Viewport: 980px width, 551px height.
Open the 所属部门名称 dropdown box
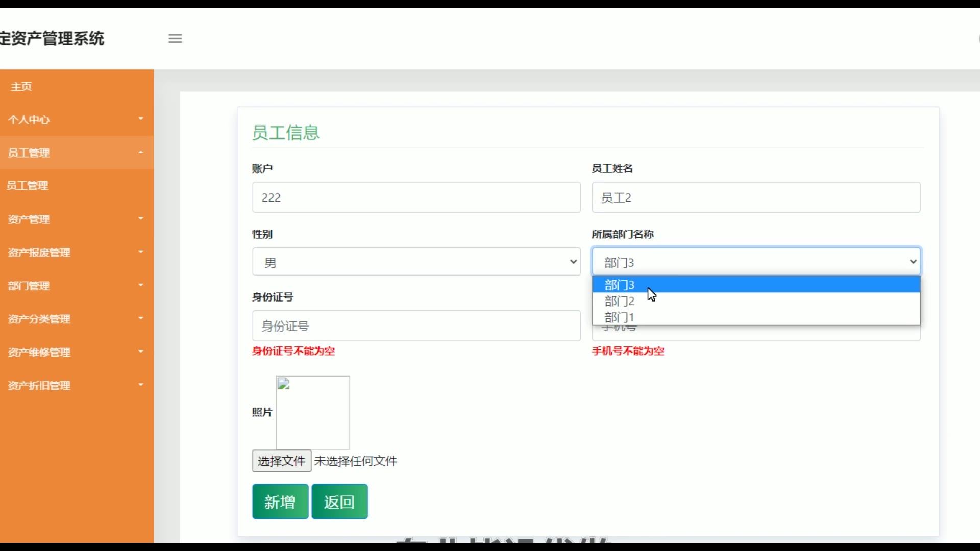click(x=756, y=262)
